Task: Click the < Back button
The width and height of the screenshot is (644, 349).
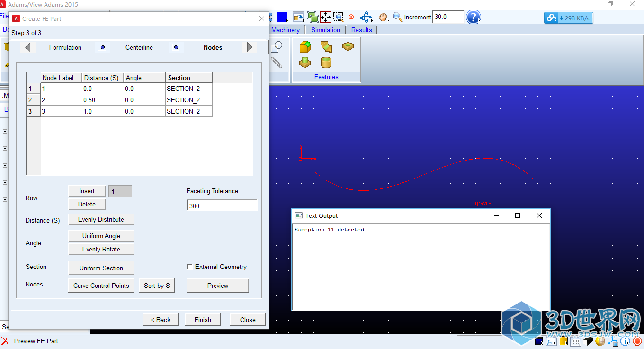Action: tap(161, 320)
